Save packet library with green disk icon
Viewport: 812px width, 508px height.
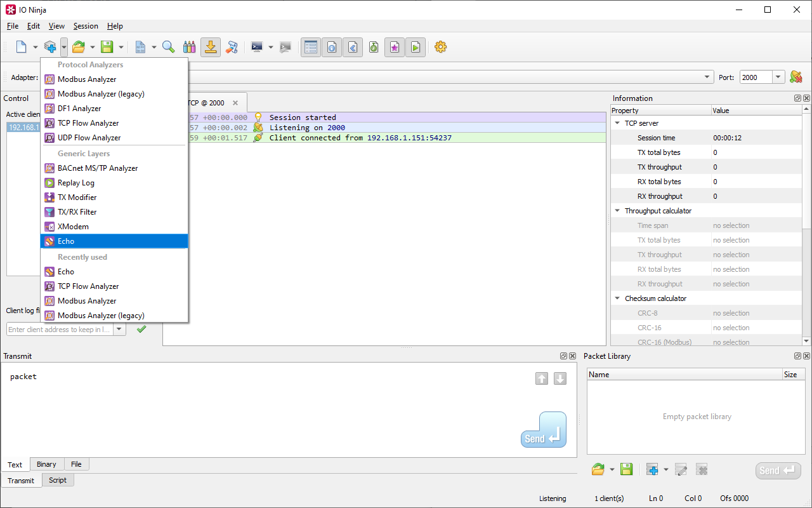tap(626, 470)
